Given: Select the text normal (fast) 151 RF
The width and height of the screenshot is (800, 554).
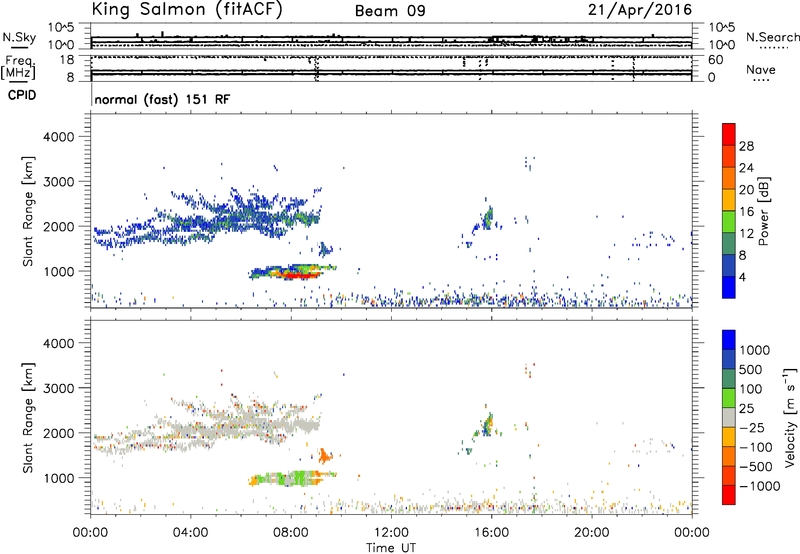Looking at the screenshot, I should (162, 99).
